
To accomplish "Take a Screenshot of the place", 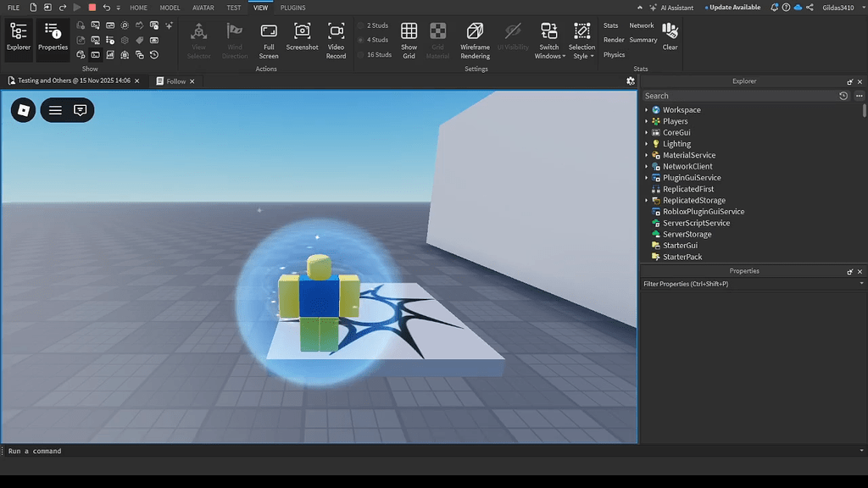I will point(302,40).
